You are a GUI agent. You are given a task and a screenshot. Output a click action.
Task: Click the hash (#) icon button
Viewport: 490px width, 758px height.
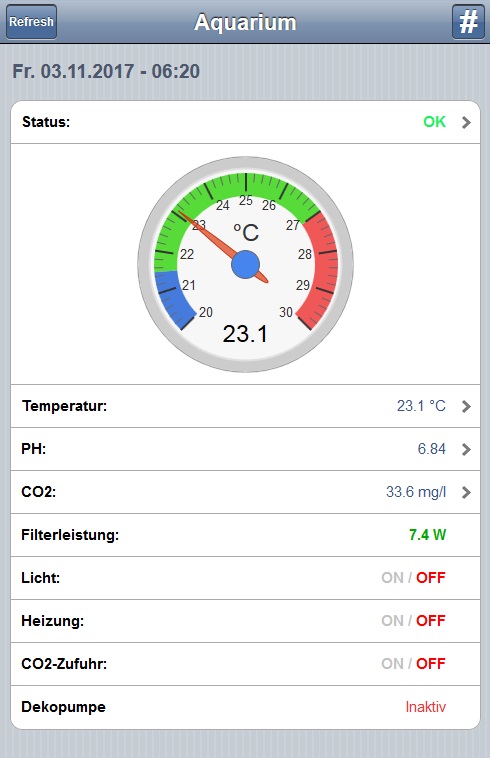468,22
